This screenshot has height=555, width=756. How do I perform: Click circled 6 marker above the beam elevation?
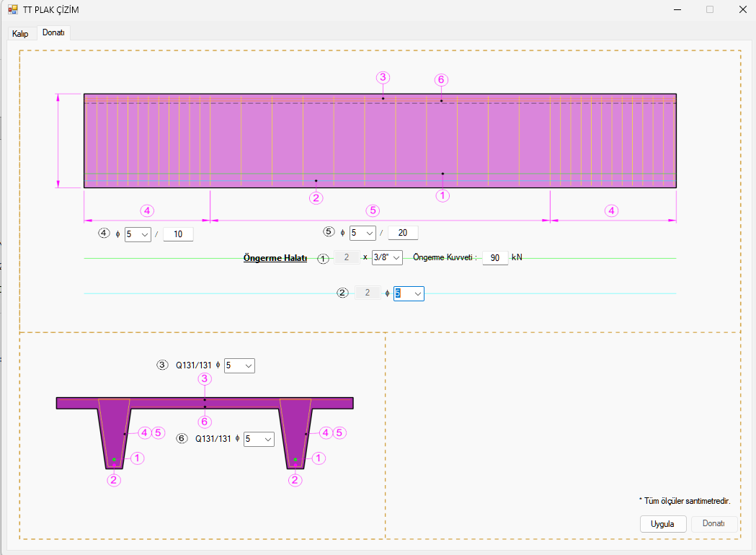pyautogui.click(x=442, y=80)
